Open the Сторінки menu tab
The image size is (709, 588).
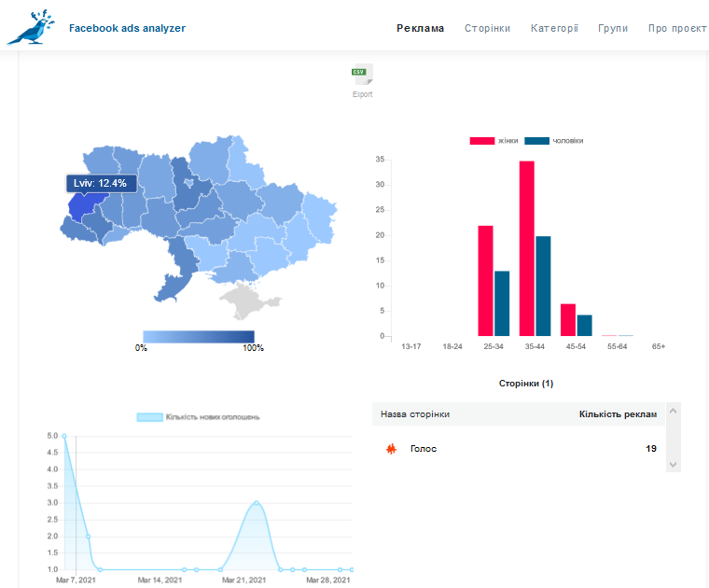488,28
